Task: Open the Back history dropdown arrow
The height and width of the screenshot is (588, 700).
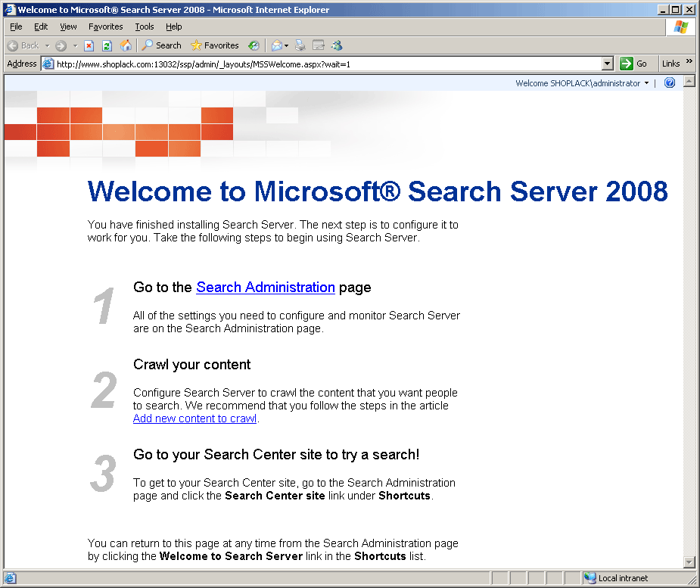Action: click(48, 45)
